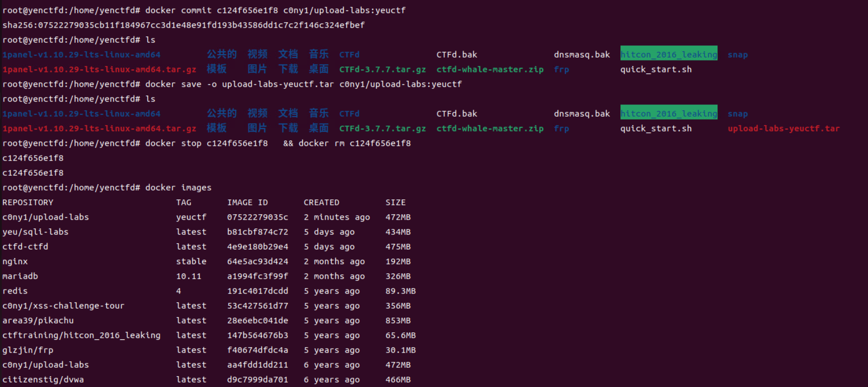Click the yeu/sqli-labs repository entry
This screenshot has width=868, height=387.
click(x=35, y=232)
